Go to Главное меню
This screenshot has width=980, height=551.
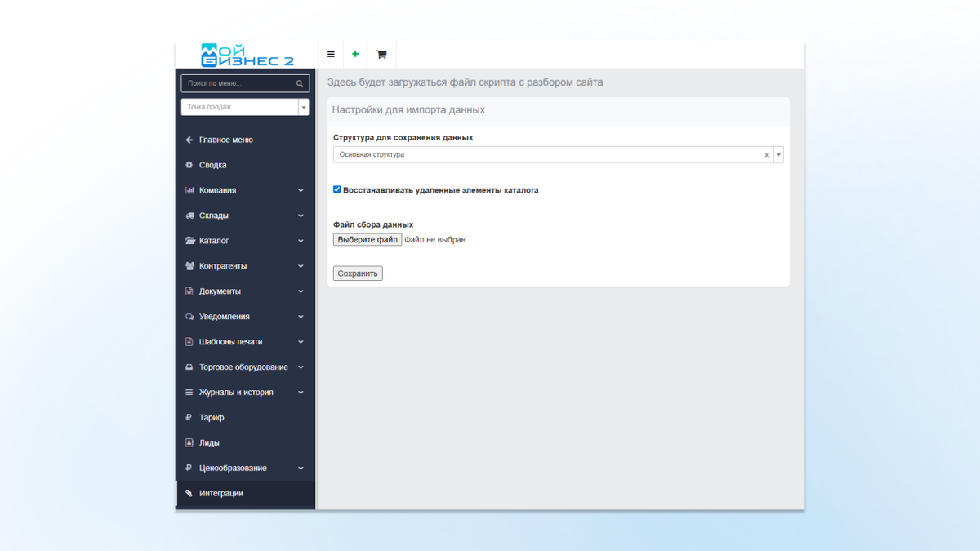coord(245,140)
